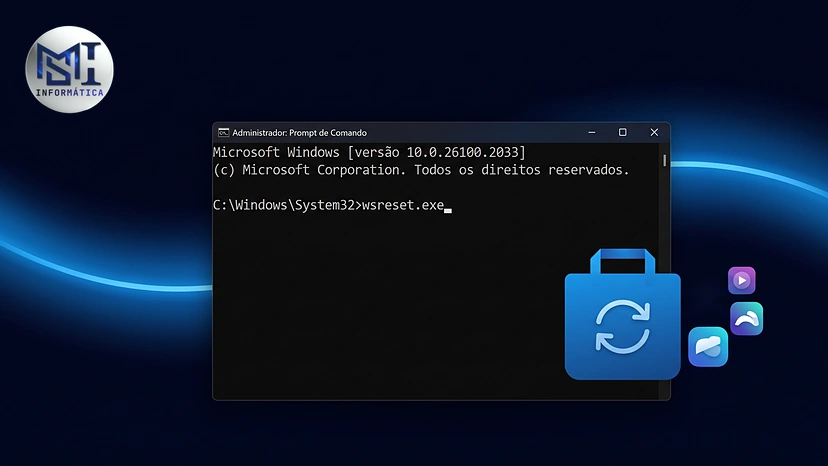
Task: Maximize the Prompt de Comando window
Action: (623, 132)
